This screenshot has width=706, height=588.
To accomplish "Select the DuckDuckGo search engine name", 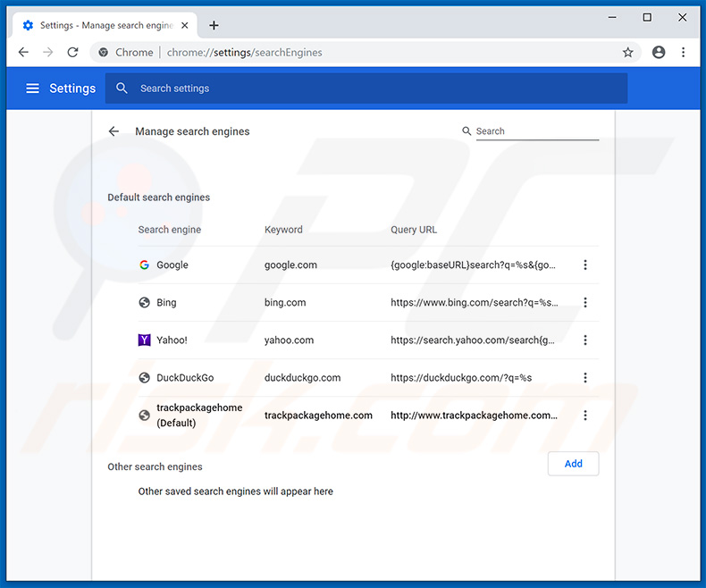I will coord(185,378).
